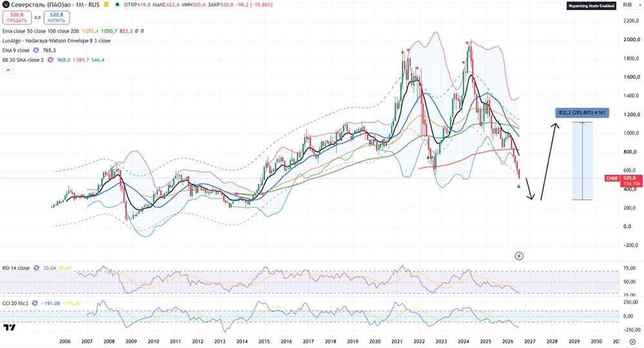
Task: Select the BB 20 SMA close 2 legend
Action: [x=23, y=60]
